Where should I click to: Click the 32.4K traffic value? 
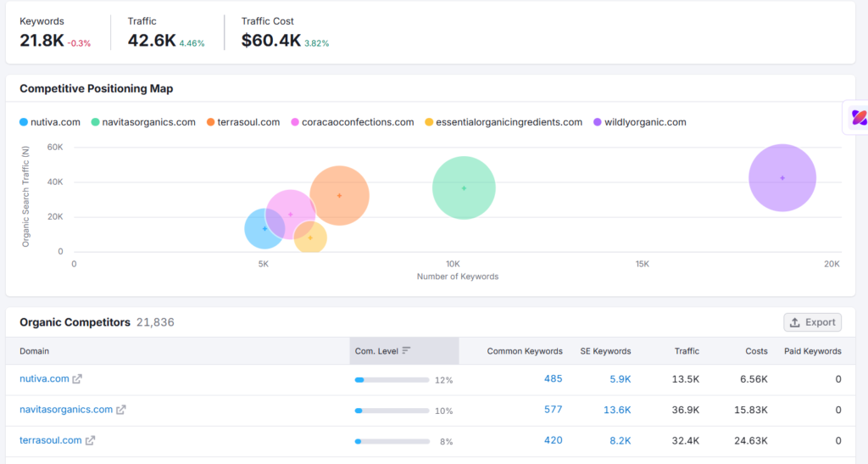685,441
